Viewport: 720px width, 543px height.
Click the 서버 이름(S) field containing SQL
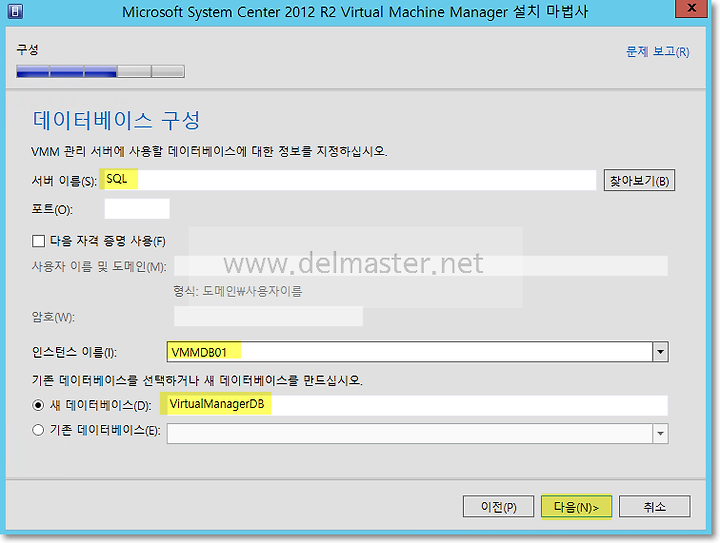pos(348,179)
